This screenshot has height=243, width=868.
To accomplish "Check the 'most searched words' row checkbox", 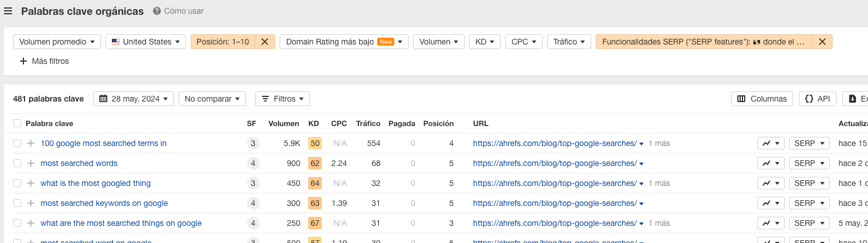I will point(17,163).
